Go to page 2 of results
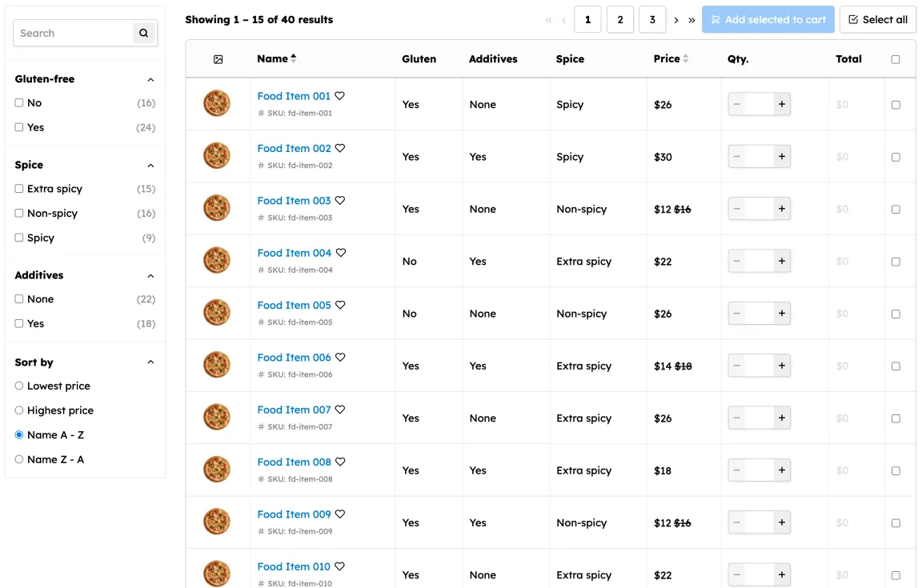This screenshot has height=588, width=922. pyautogui.click(x=620, y=20)
